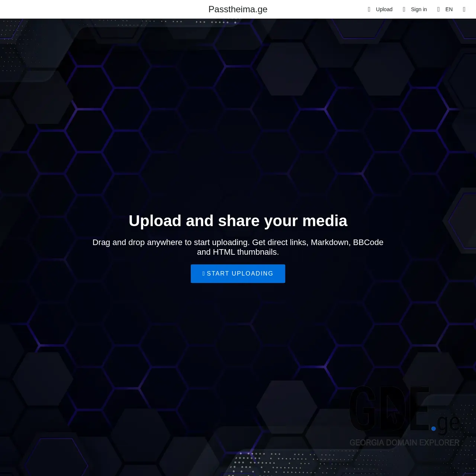Select Sign in from the navbar
476x476 pixels.
(x=419, y=9)
